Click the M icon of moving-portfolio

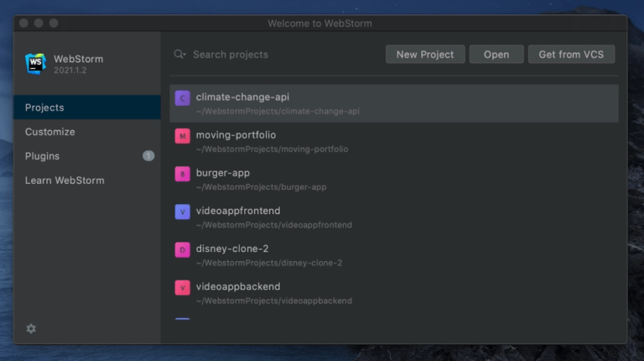tap(182, 136)
